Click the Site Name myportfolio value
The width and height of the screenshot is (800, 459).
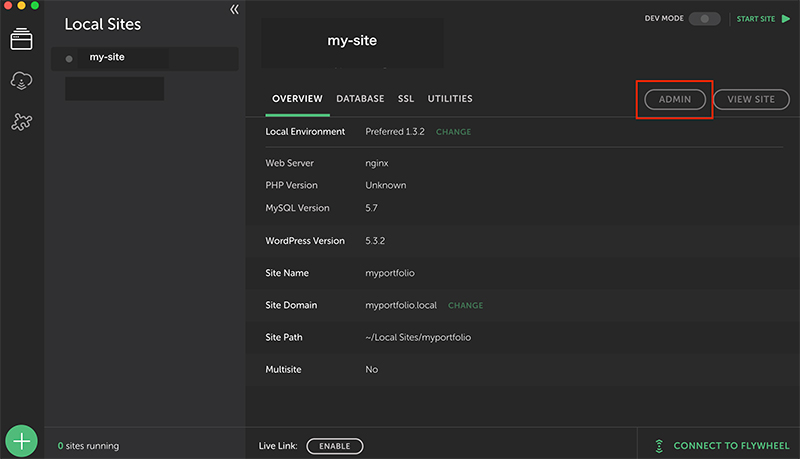pyautogui.click(x=390, y=273)
